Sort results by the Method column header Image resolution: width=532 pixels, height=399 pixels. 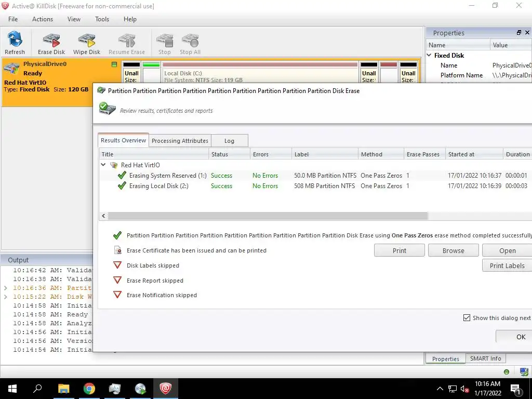point(381,154)
